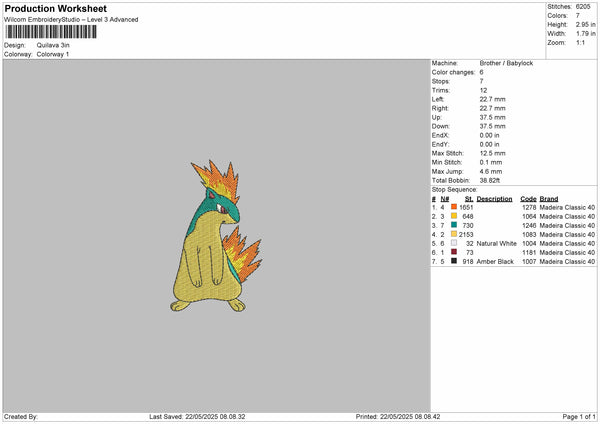Click 'Wilcom EmbroideryStudio – Level 3 Advanced' text
600x424 pixels.
tap(71, 20)
